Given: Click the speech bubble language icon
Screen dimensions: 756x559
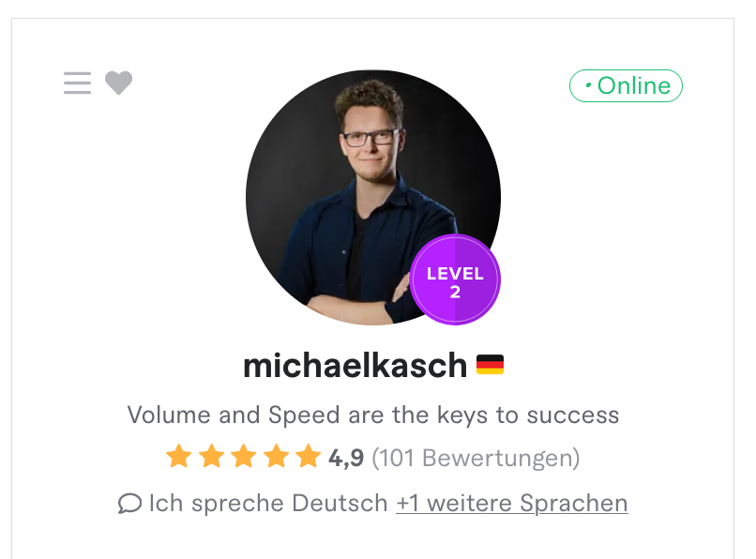Looking at the screenshot, I should [129, 504].
